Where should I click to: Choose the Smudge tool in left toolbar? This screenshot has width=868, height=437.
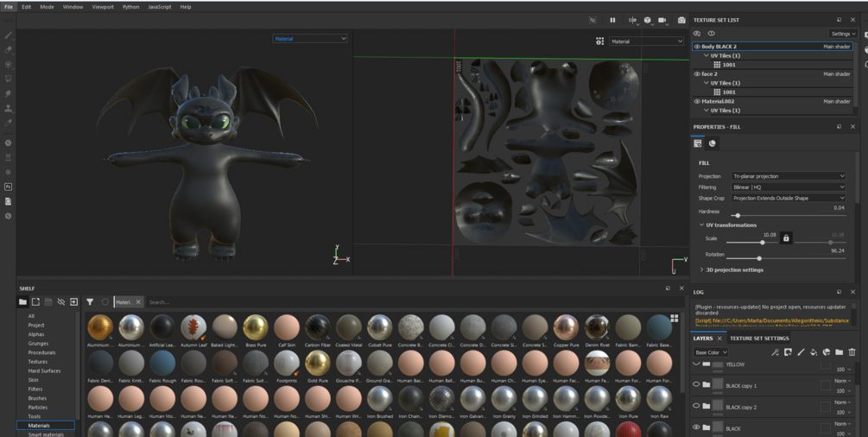pos(9,93)
